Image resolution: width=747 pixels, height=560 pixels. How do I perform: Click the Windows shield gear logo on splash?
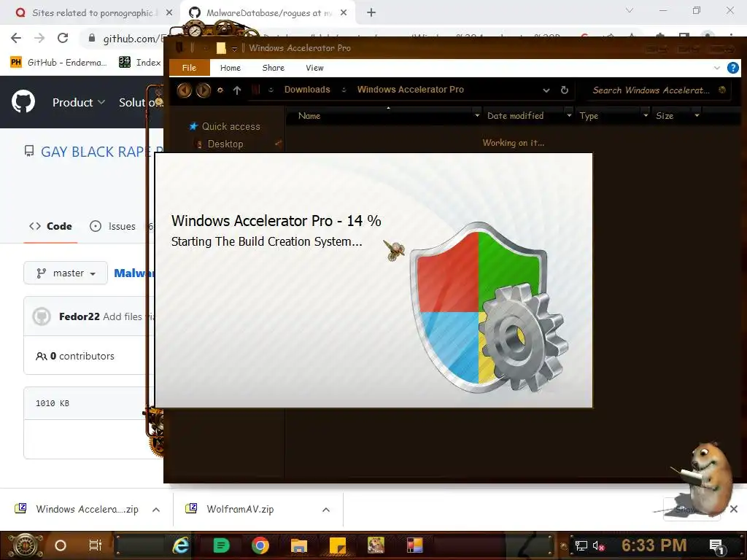pos(489,308)
